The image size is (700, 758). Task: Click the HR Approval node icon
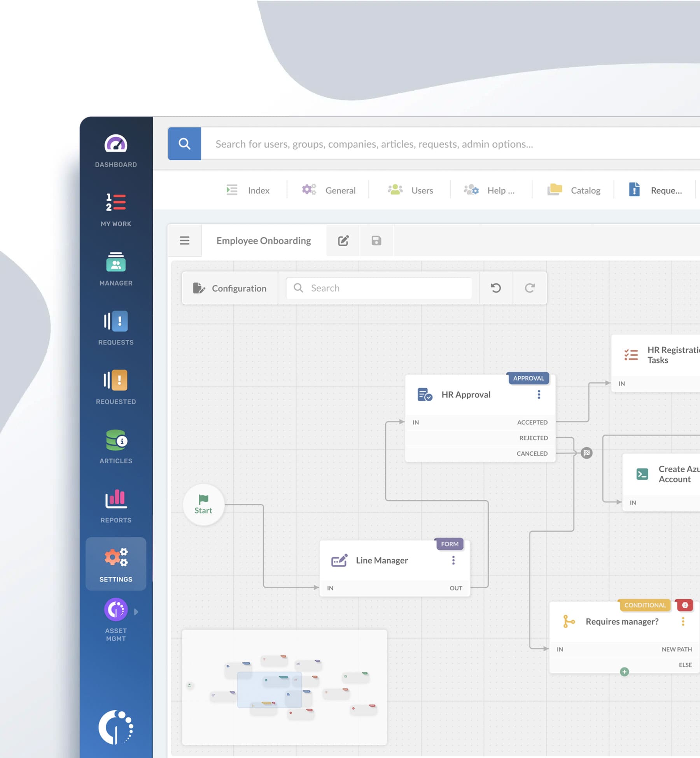point(425,395)
